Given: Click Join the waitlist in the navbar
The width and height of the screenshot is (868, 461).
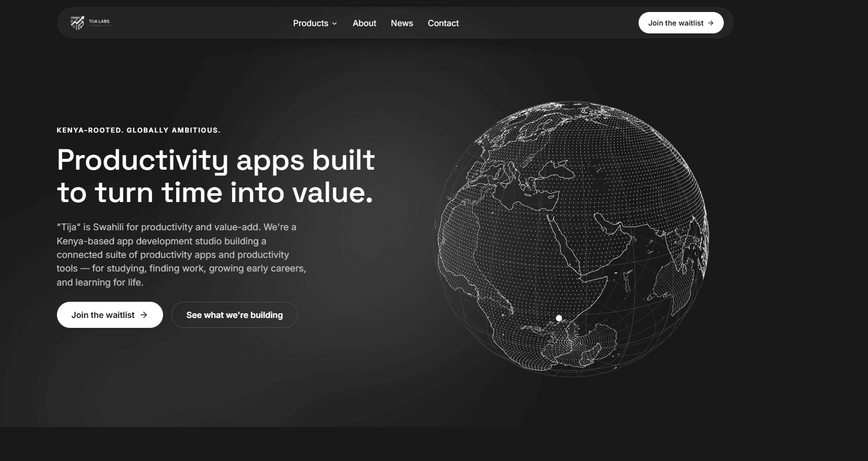Looking at the screenshot, I should (681, 23).
